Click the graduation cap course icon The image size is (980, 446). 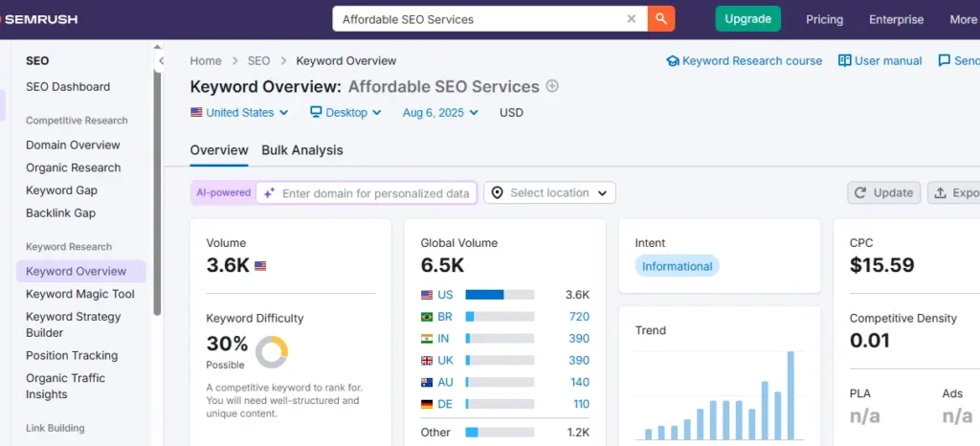[673, 61]
